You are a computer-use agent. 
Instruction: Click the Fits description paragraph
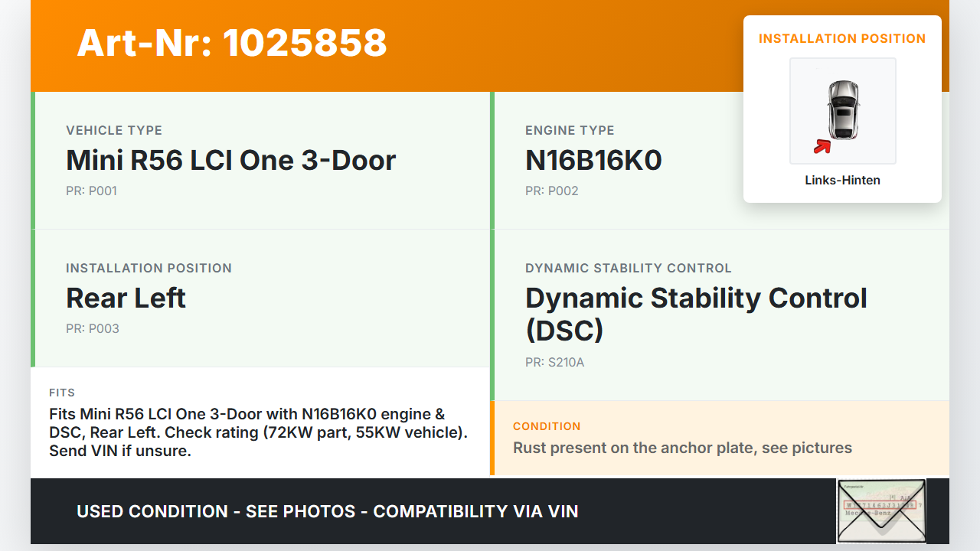[x=258, y=432]
